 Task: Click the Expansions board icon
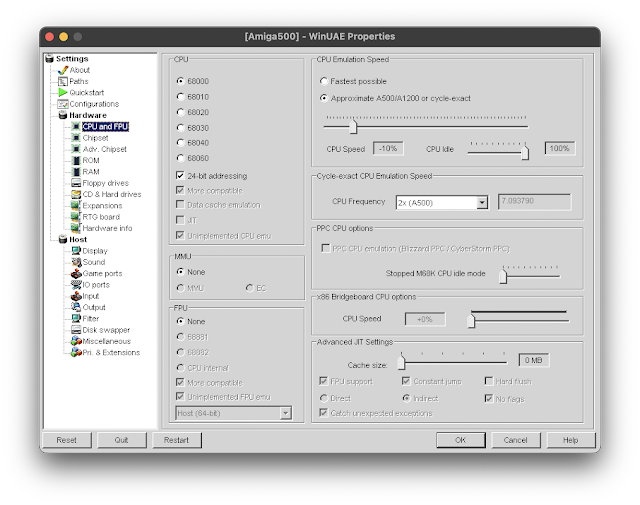pyautogui.click(x=76, y=206)
